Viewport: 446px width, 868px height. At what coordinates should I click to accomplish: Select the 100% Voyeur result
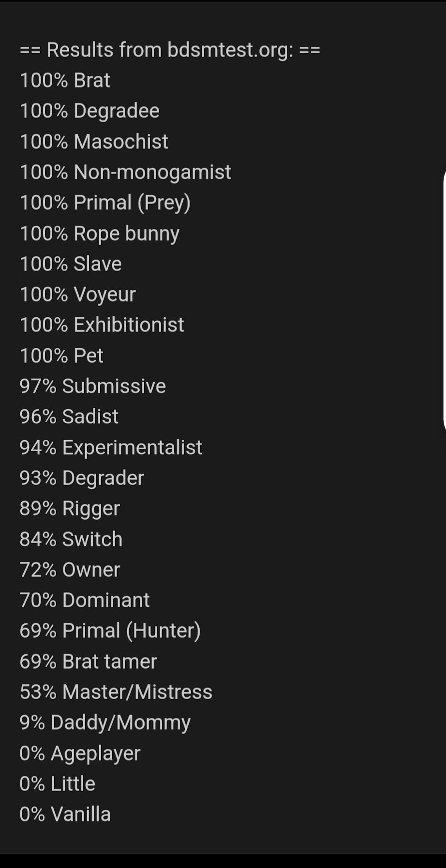(x=77, y=295)
